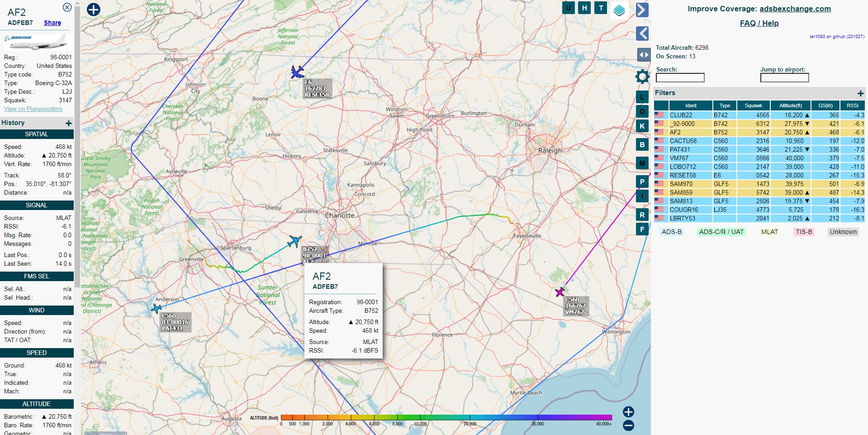Select the RESET58 E6 aircraft icon on map
The width and height of the screenshot is (868, 435).
297,72
